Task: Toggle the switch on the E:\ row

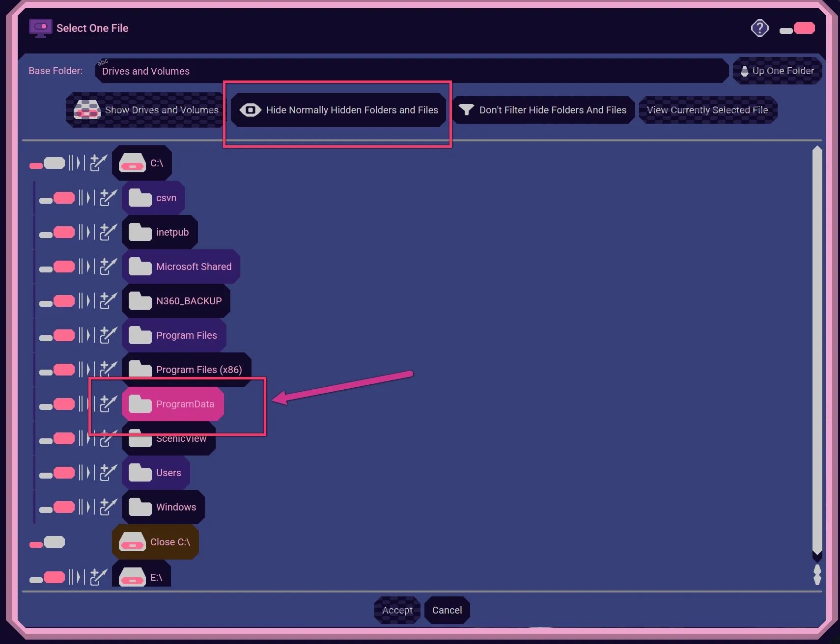Action: click(47, 578)
